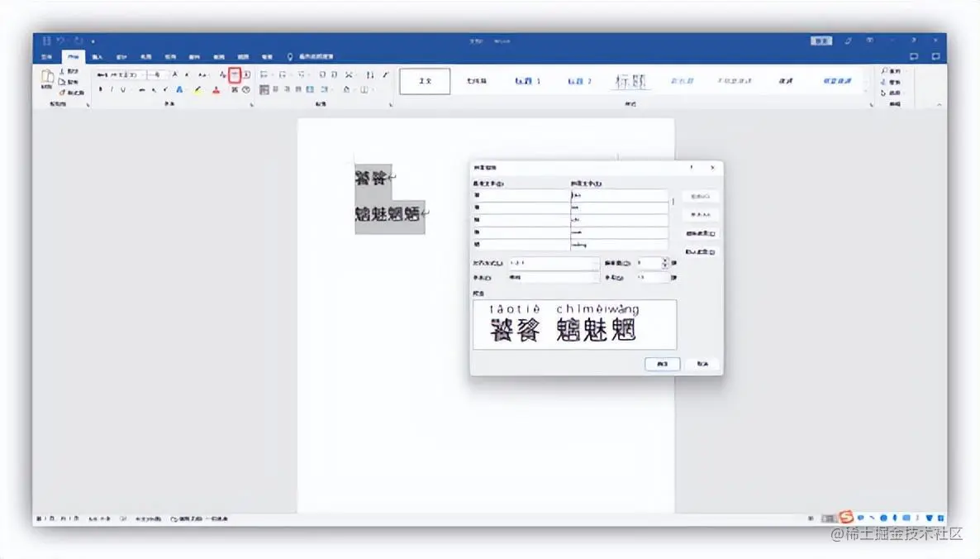Click the Shrink Font icon

187,74
